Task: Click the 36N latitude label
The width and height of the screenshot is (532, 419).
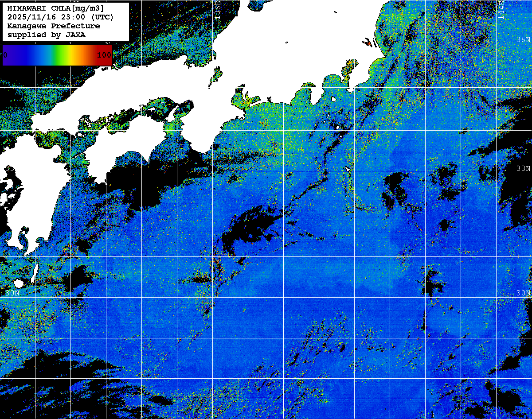Action: pyautogui.click(x=523, y=39)
